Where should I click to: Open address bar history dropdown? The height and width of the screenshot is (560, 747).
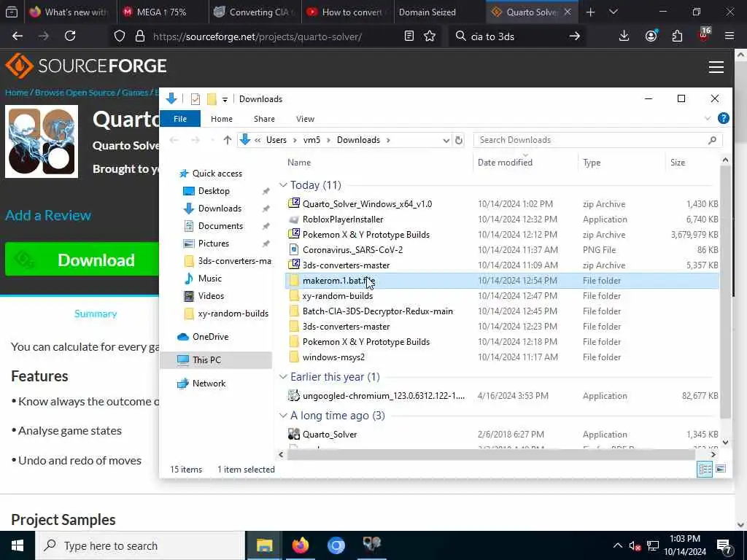(446, 140)
